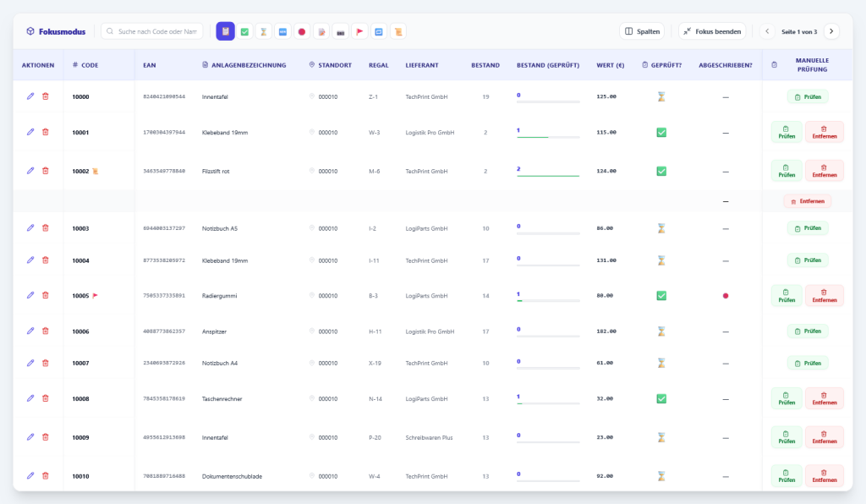Click Entfernen for item 10002
Image resolution: width=866 pixels, height=504 pixels.
click(824, 171)
